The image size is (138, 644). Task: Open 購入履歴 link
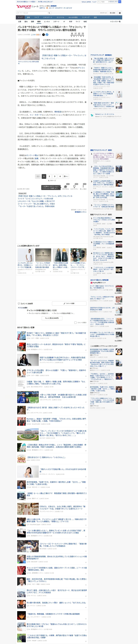pyautogui.click(x=112, y=13)
